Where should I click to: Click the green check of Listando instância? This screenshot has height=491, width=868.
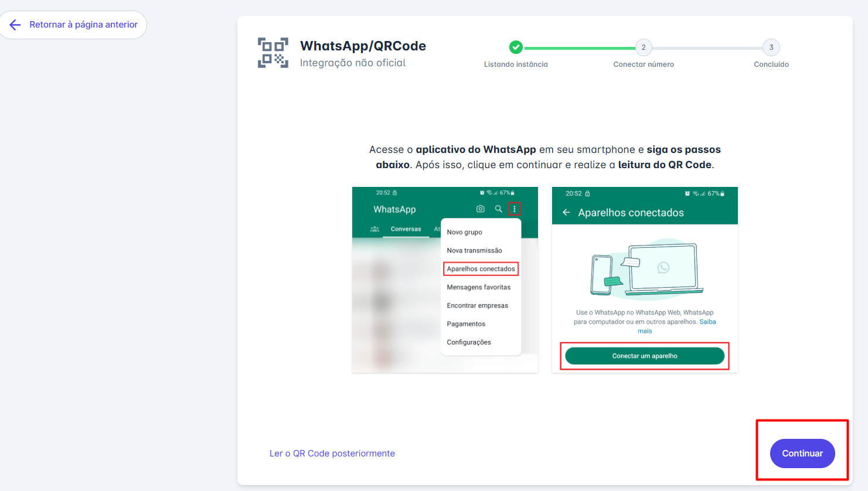[516, 47]
